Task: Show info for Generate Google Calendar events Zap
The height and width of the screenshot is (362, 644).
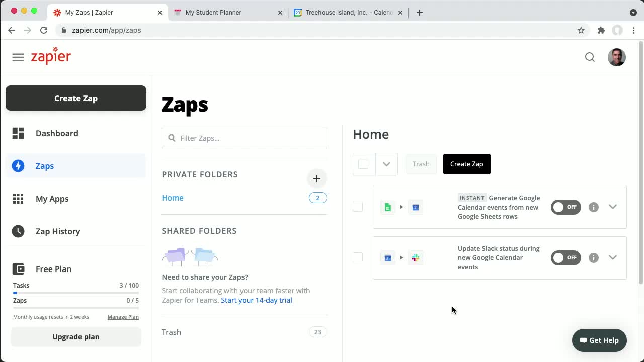Action: (594, 207)
